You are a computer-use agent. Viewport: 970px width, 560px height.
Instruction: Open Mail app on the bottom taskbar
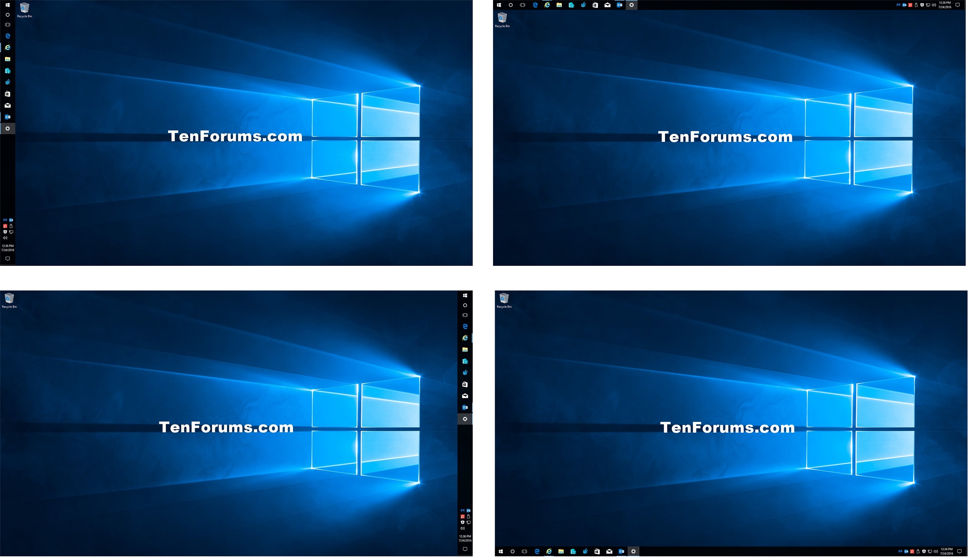pyautogui.click(x=609, y=552)
